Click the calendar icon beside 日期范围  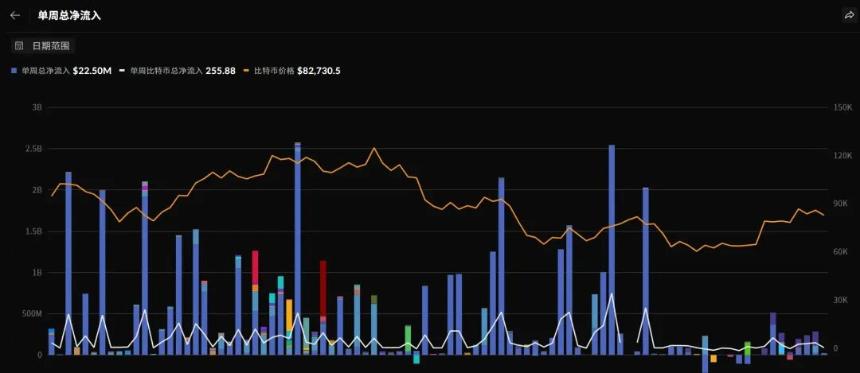pos(19,46)
